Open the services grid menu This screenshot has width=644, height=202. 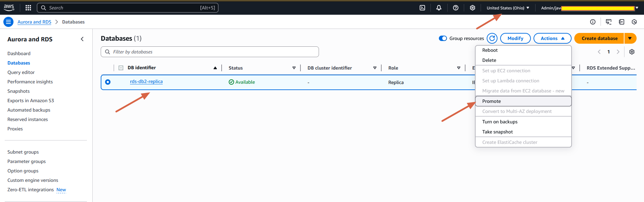click(x=28, y=8)
